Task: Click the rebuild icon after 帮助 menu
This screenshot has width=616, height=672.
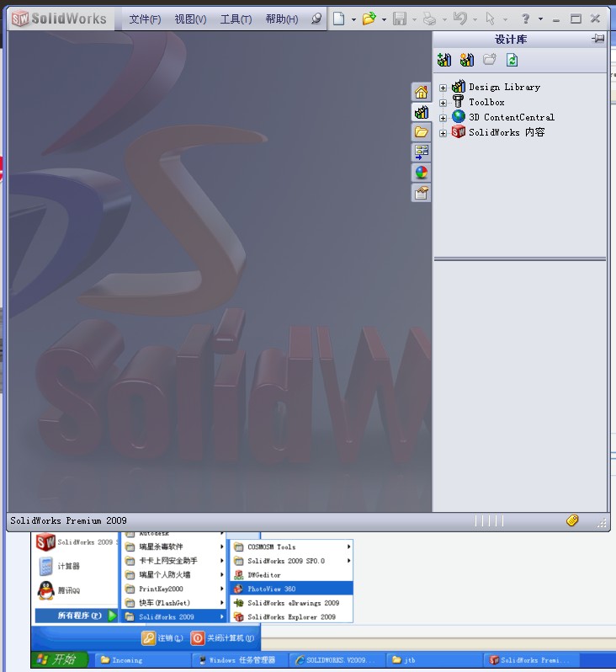Action: click(316, 19)
